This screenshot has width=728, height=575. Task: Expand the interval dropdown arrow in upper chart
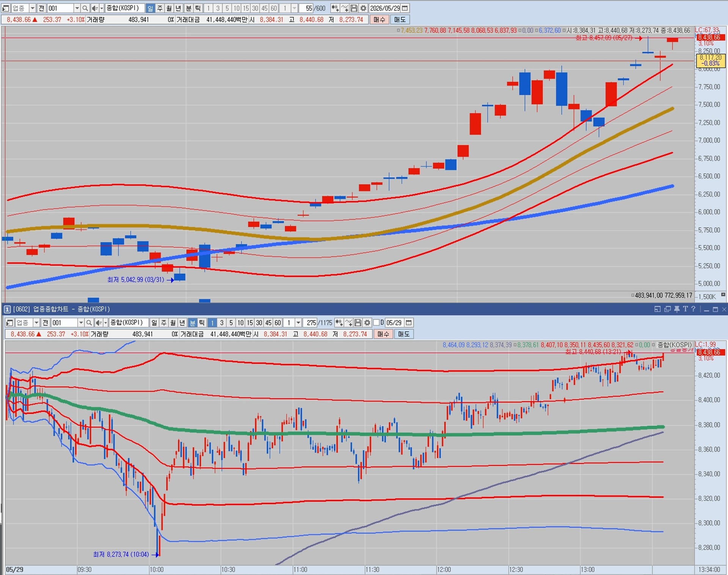294,8
